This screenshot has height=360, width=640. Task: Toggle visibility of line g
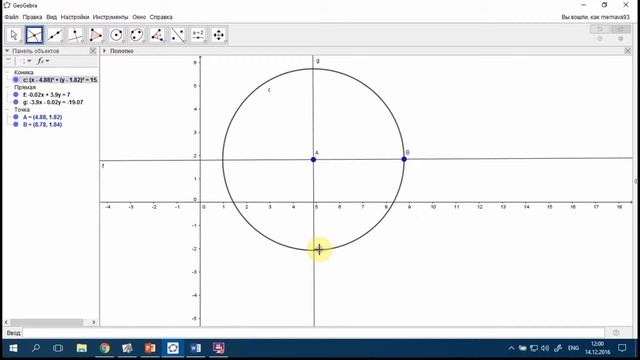pos(16,102)
